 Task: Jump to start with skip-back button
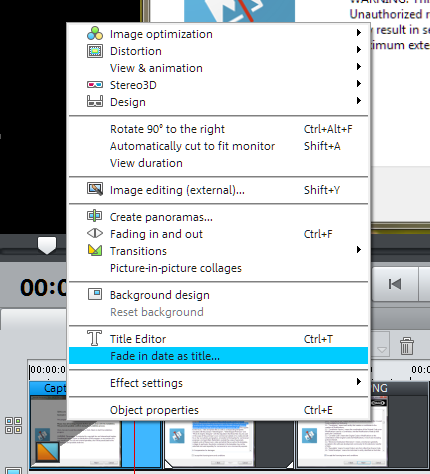click(395, 284)
